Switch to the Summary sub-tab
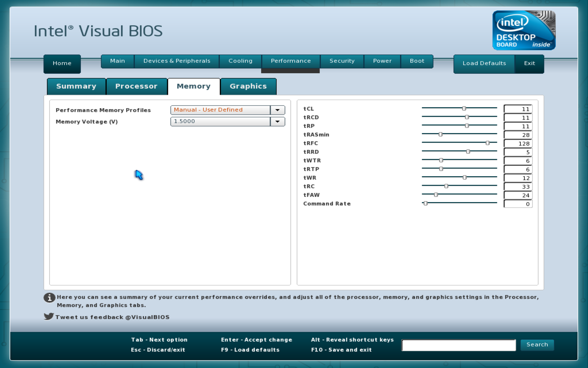The image size is (588, 368). [76, 86]
